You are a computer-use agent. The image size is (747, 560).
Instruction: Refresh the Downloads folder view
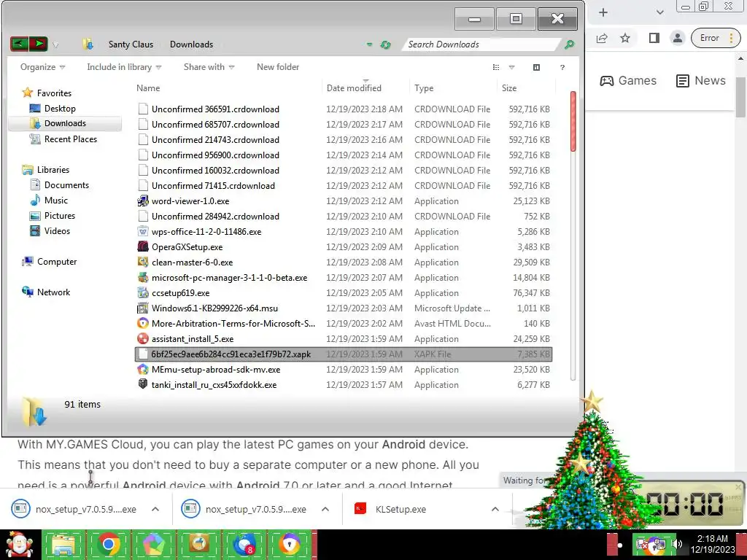385,44
